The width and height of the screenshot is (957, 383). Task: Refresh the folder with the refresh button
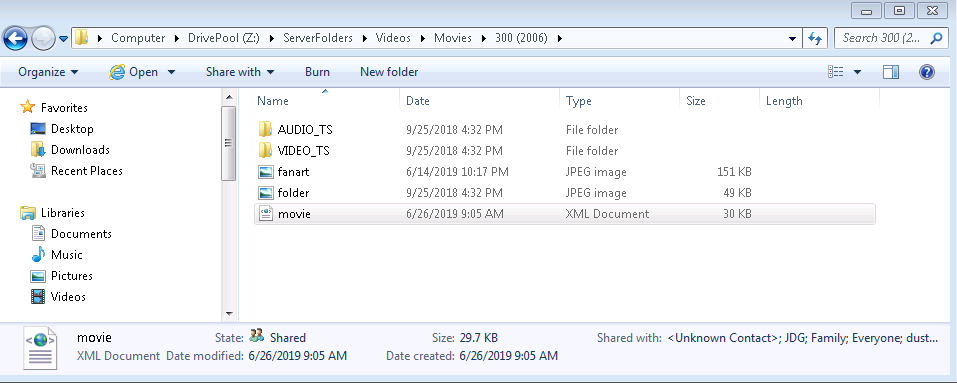pyautogui.click(x=815, y=38)
